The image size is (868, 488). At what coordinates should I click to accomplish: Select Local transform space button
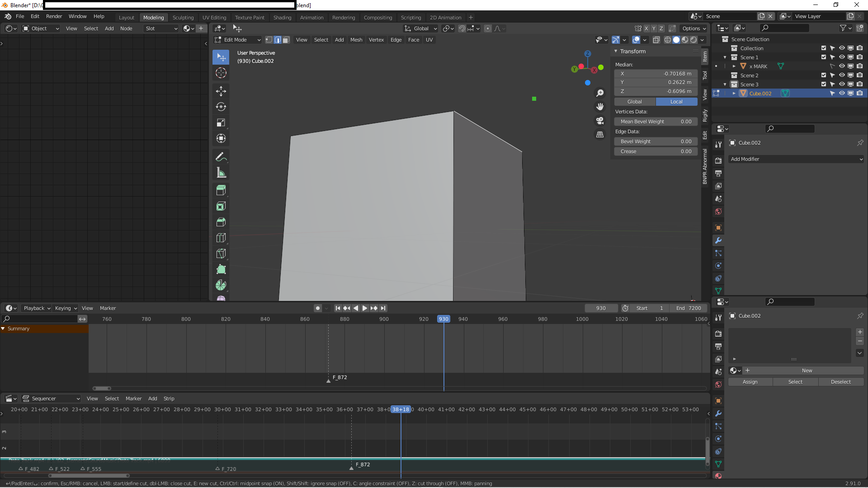(676, 102)
